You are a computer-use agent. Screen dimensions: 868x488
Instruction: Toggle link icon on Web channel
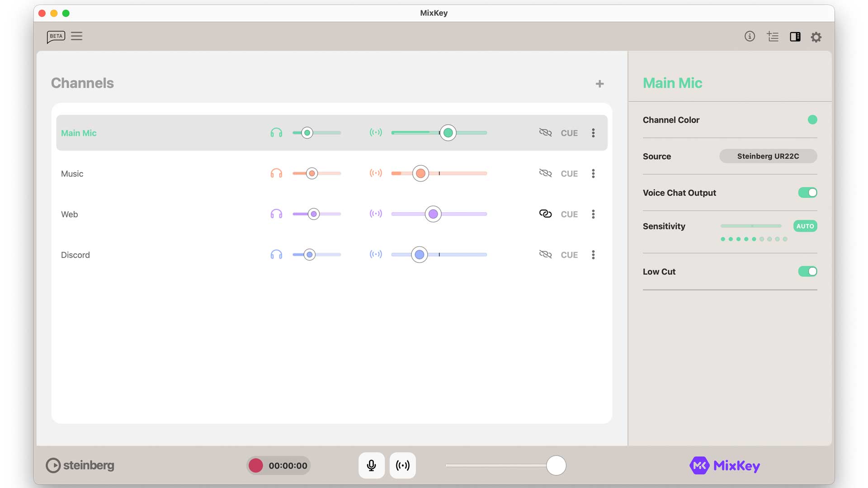(545, 214)
